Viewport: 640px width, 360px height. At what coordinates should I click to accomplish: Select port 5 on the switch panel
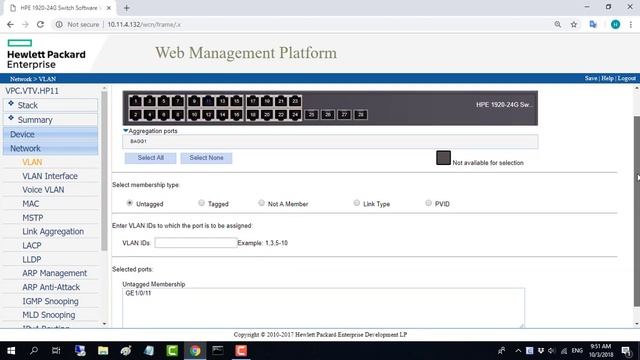(x=164, y=101)
